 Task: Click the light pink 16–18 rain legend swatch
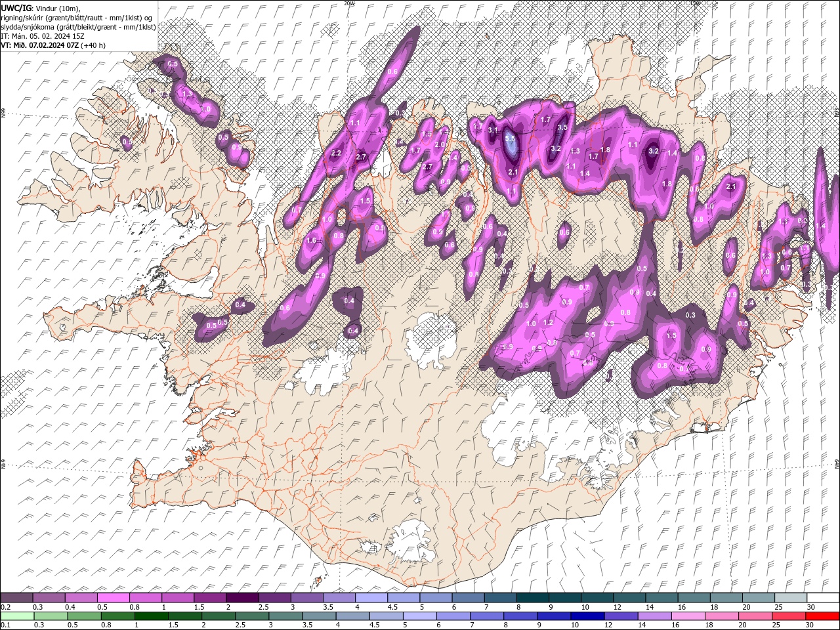pos(688,616)
